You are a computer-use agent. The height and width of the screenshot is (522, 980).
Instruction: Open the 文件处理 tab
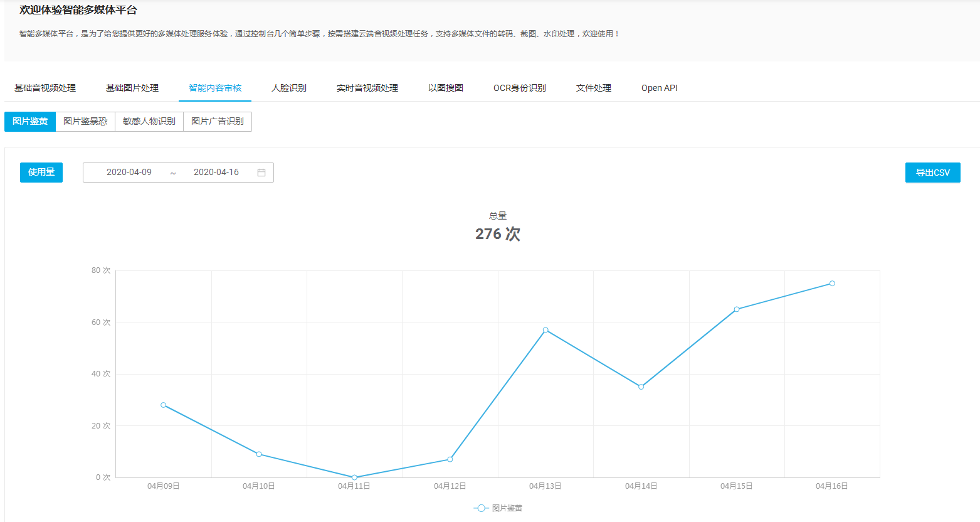coord(594,88)
